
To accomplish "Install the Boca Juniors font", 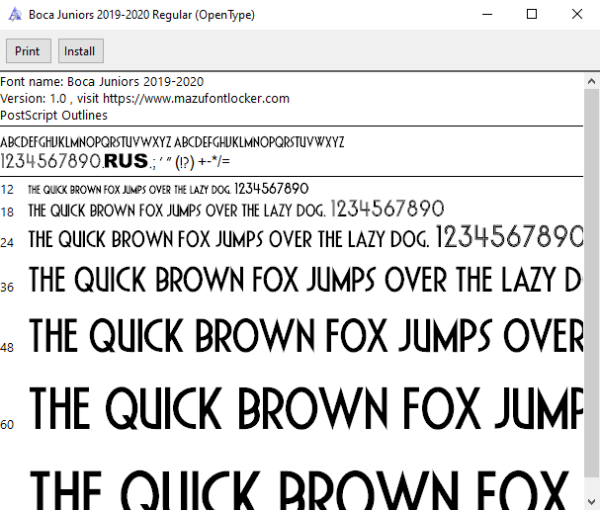I will [x=81, y=51].
